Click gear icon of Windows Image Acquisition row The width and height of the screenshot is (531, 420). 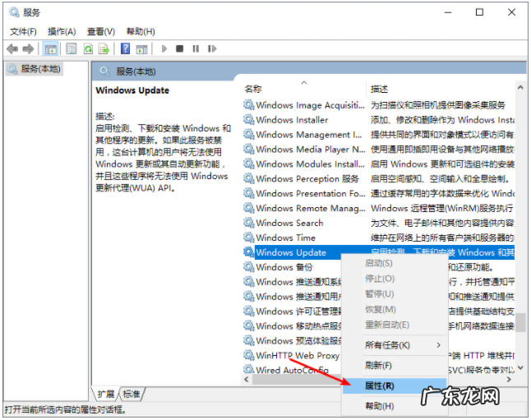point(248,104)
